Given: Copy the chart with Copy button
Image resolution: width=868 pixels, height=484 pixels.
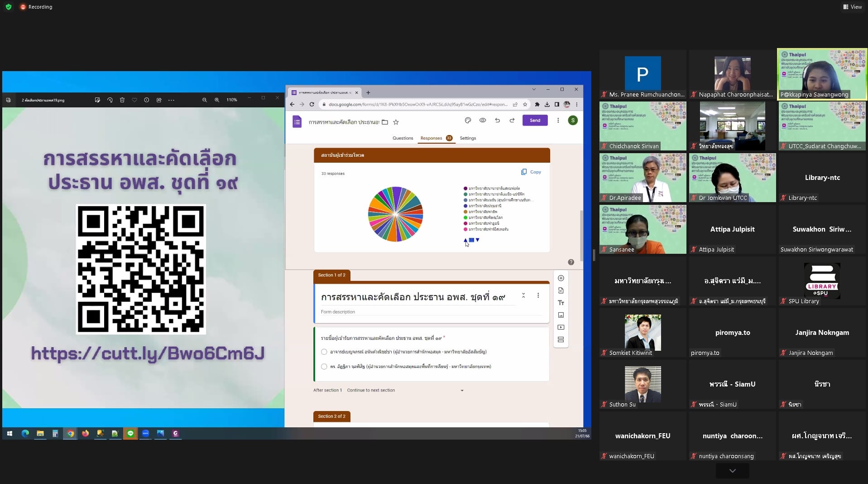Looking at the screenshot, I should tap(531, 172).
